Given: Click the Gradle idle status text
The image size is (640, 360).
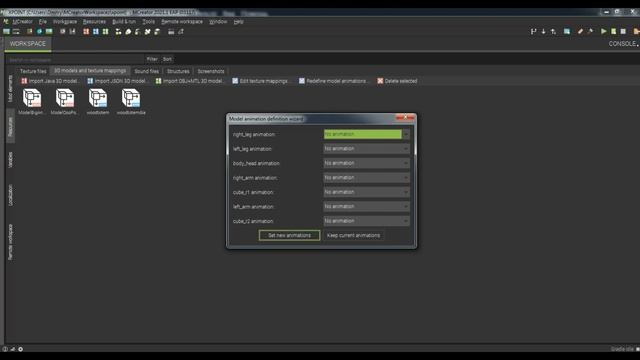Looking at the screenshot, I should click(622, 349).
